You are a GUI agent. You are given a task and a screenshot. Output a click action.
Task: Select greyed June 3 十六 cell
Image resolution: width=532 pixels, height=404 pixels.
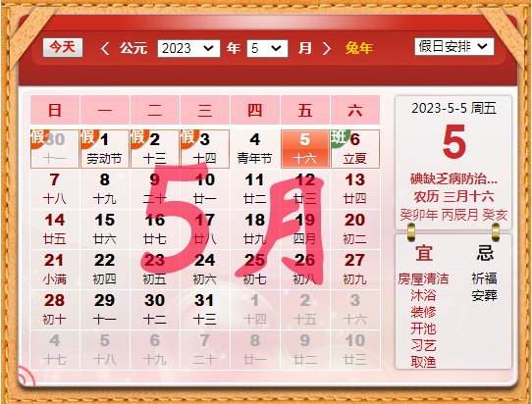[355, 310]
